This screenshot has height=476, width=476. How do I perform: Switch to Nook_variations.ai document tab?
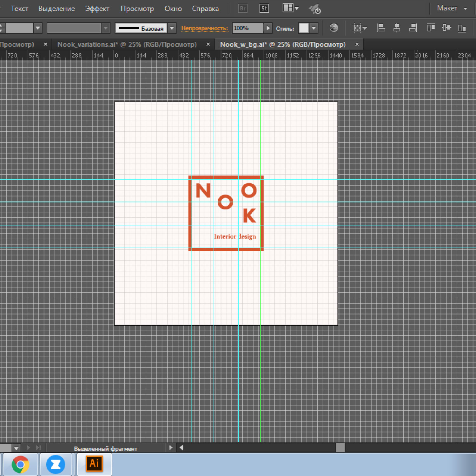[x=127, y=44]
